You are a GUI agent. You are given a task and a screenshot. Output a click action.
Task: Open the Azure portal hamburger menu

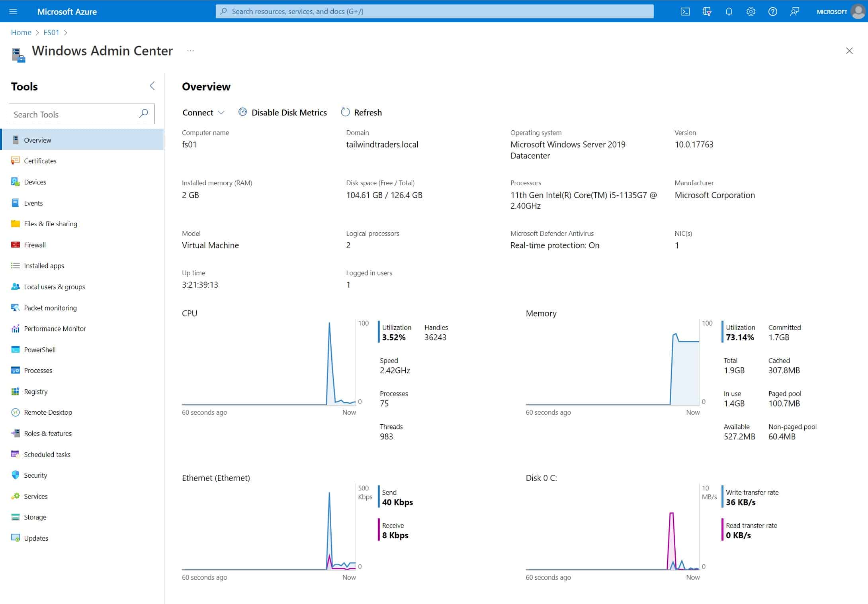pos(13,11)
